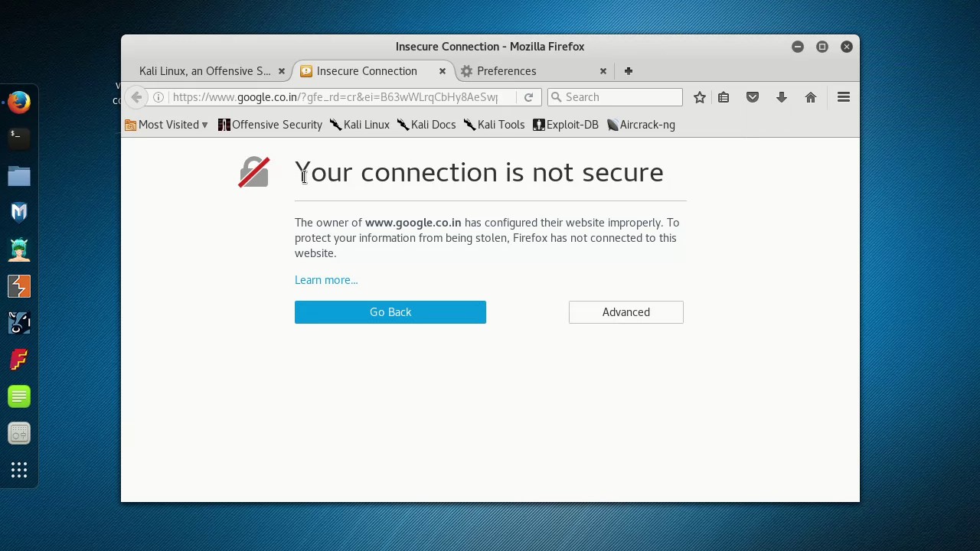Focus the Search box
980x551 pixels.
coord(615,97)
